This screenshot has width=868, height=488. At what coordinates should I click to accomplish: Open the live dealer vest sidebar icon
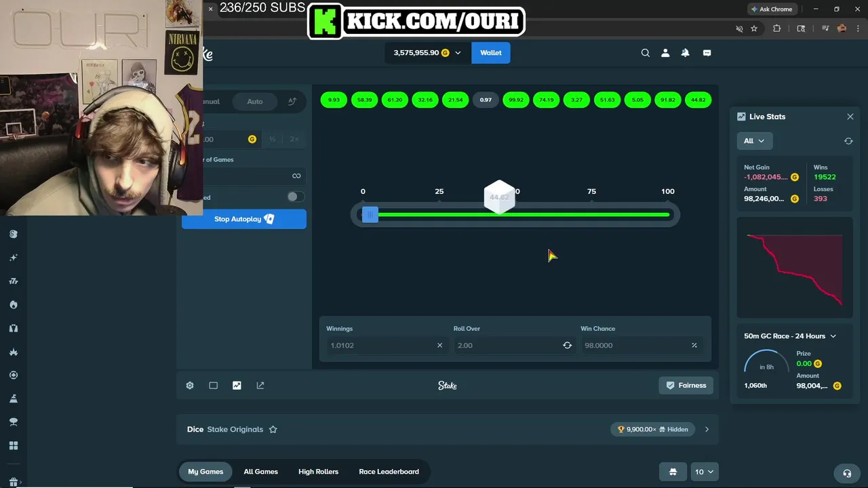tap(13, 328)
